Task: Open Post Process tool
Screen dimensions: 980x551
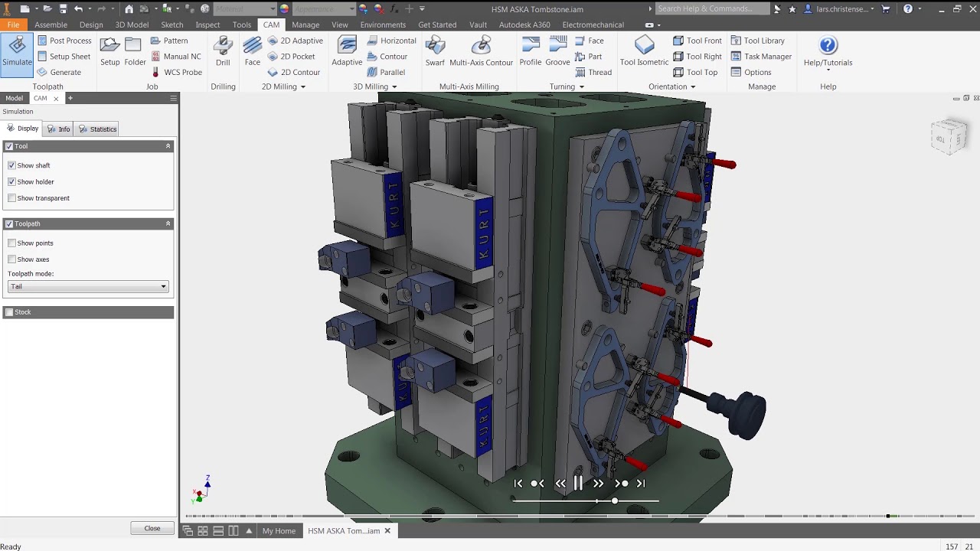Action: (x=64, y=41)
